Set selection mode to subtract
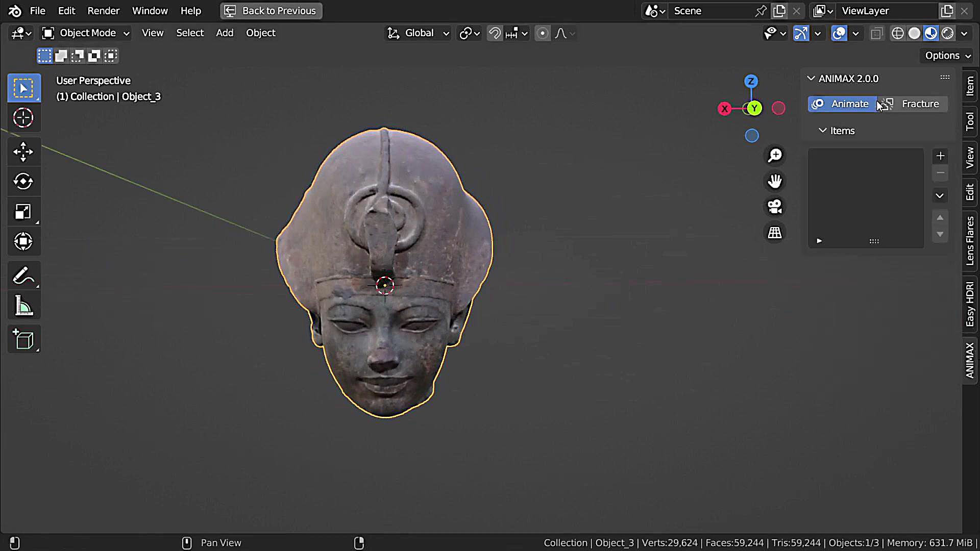This screenshot has height=551, width=980. coord(78,56)
